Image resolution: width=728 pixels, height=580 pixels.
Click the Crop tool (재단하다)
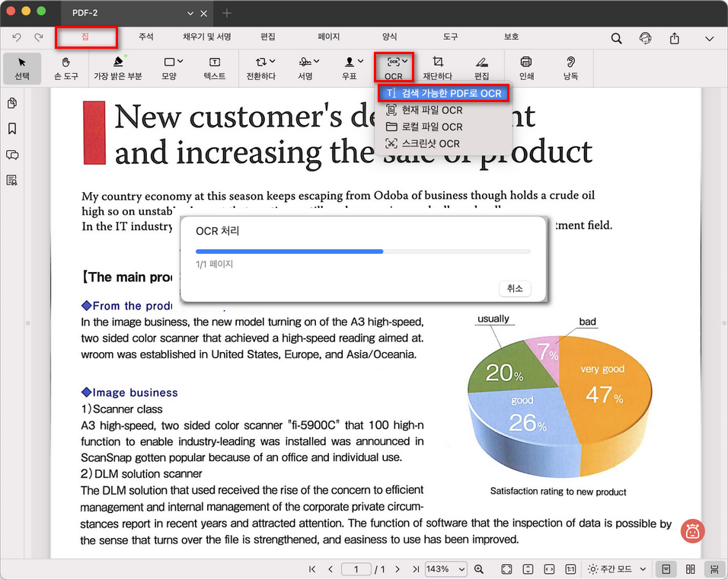[x=438, y=67]
